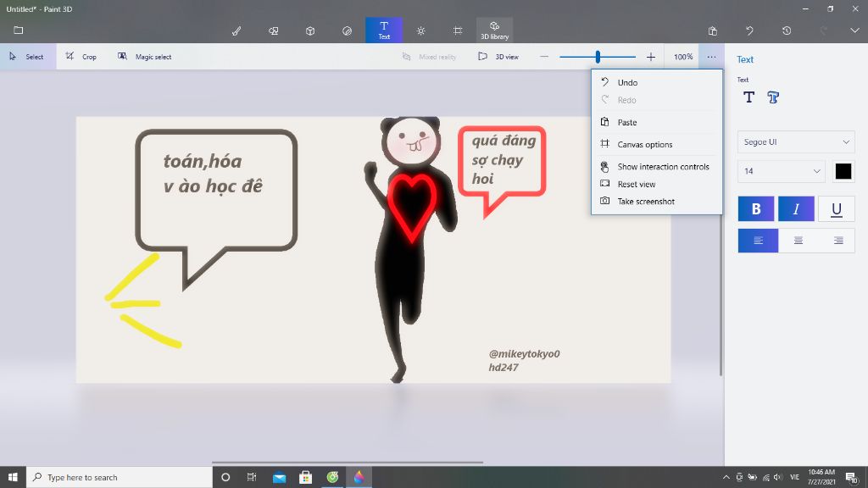Image resolution: width=868 pixels, height=488 pixels.
Task: Show hidden system tray icons
Action: 726,477
